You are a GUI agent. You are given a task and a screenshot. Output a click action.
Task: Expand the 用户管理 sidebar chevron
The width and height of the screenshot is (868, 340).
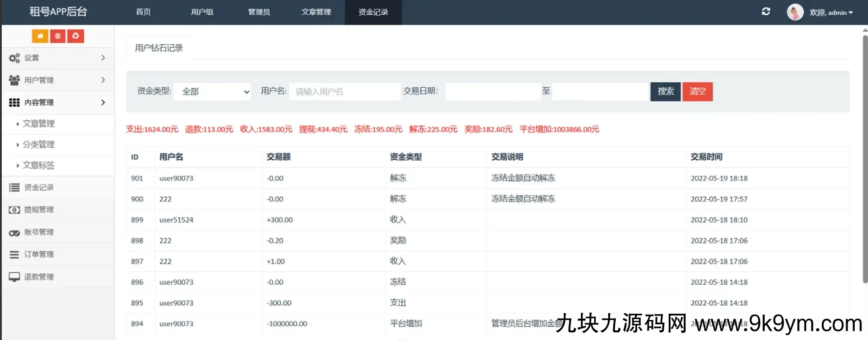(x=103, y=80)
